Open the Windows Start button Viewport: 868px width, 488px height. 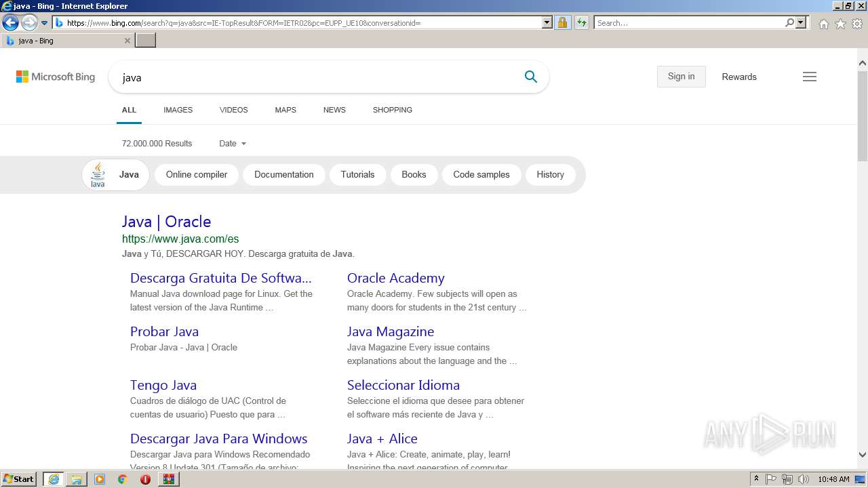coord(19,479)
